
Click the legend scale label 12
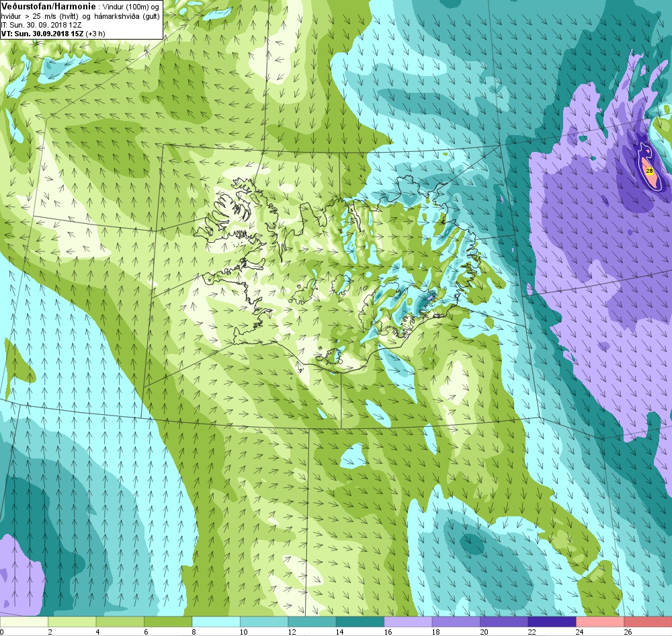click(x=292, y=632)
